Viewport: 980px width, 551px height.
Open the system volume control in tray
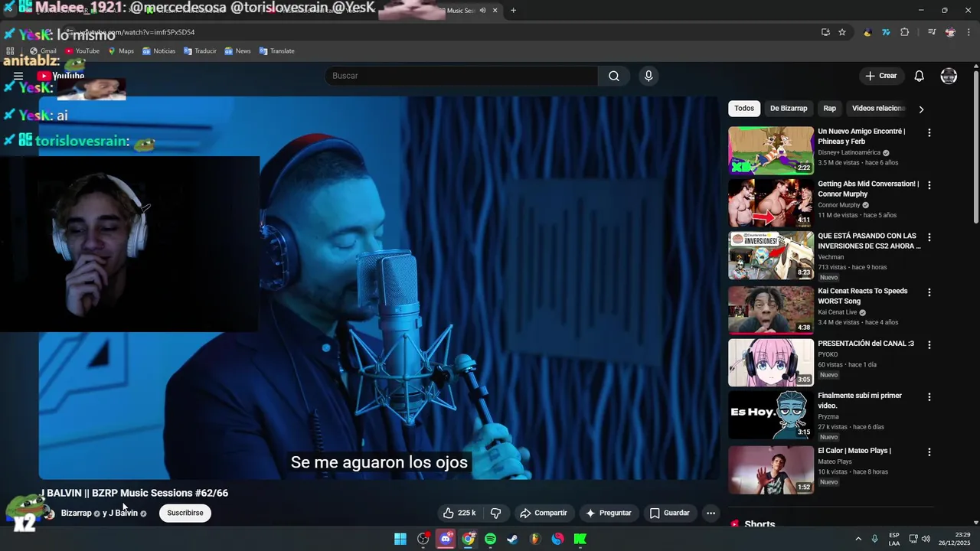pos(926,539)
